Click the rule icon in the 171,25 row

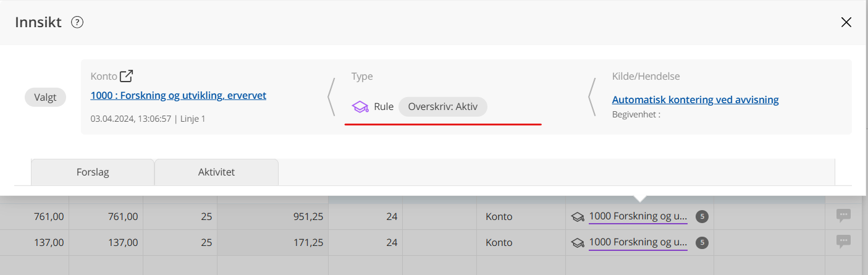[x=578, y=243]
